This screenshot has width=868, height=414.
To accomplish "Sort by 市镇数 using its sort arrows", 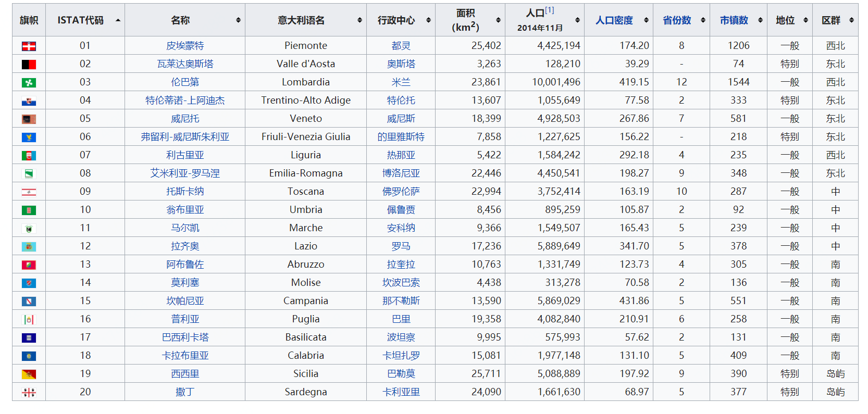I will pyautogui.click(x=760, y=20).
